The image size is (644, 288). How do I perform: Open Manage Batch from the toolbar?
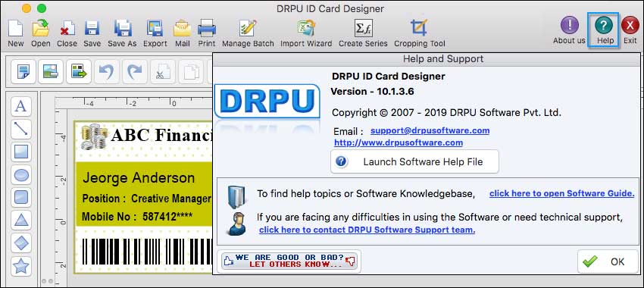tap(248, 28)
